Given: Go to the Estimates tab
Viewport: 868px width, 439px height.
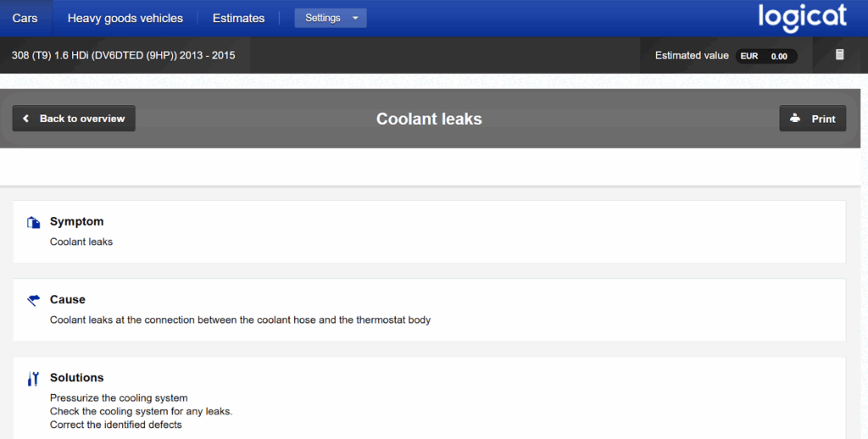Looking at the screenshot, I should click(238, 18).
